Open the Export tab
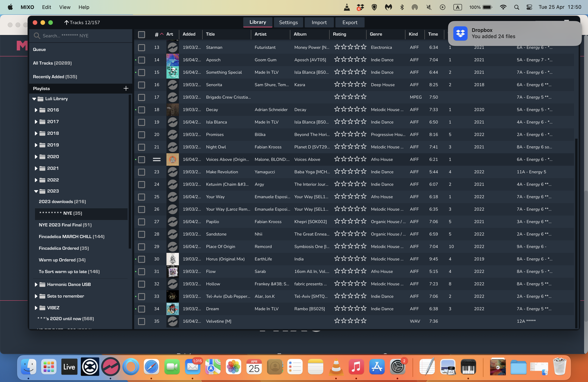This screenshot has height=382, width=588. (x=350, y=23)
